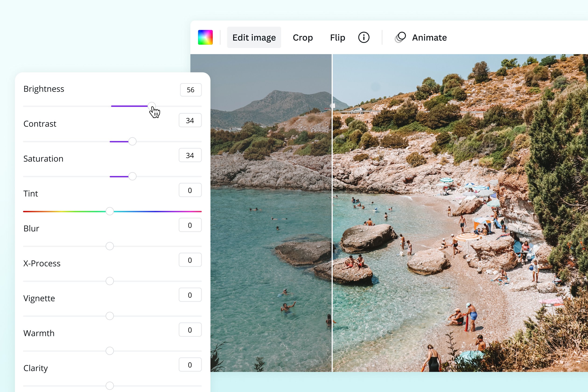This screenshot has width=588, height=392.
Task: Click the Saturation slider handle
Action: click(x=132, y=176)
